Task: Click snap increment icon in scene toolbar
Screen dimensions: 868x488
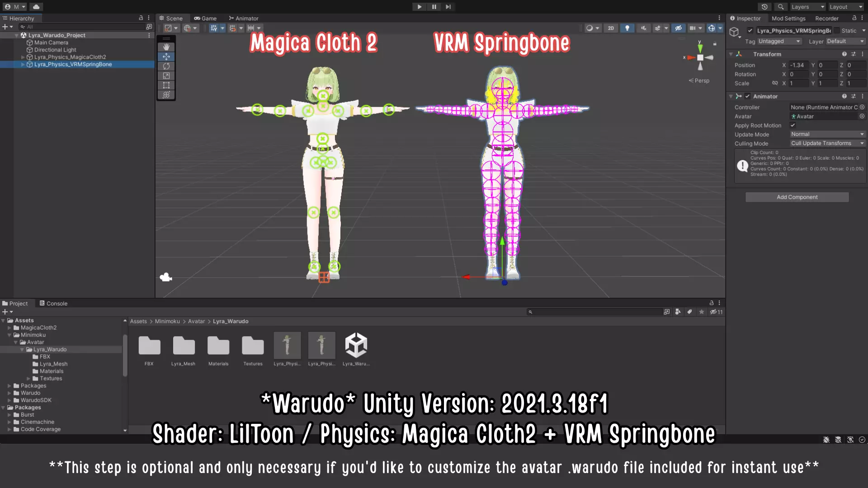Action: tap(250, 28)
